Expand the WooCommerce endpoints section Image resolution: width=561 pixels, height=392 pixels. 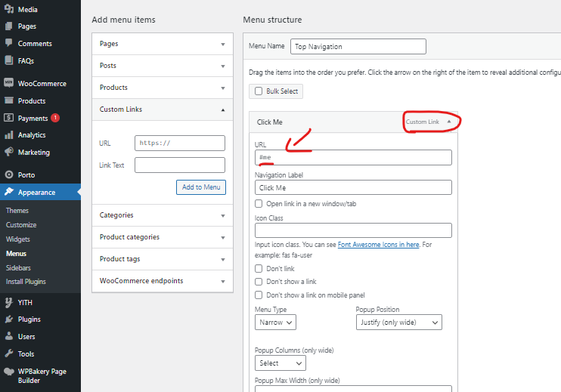pyautogui.click(x=163, y=281)
